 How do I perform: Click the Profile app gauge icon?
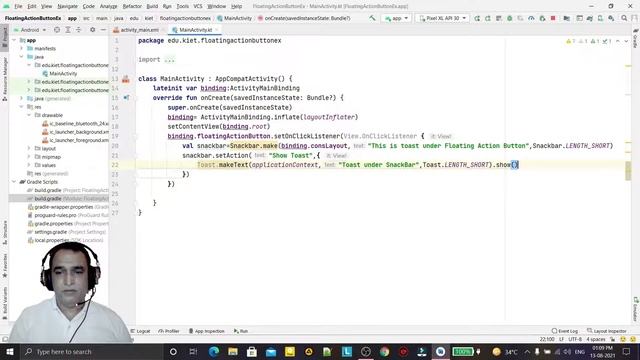531,18
